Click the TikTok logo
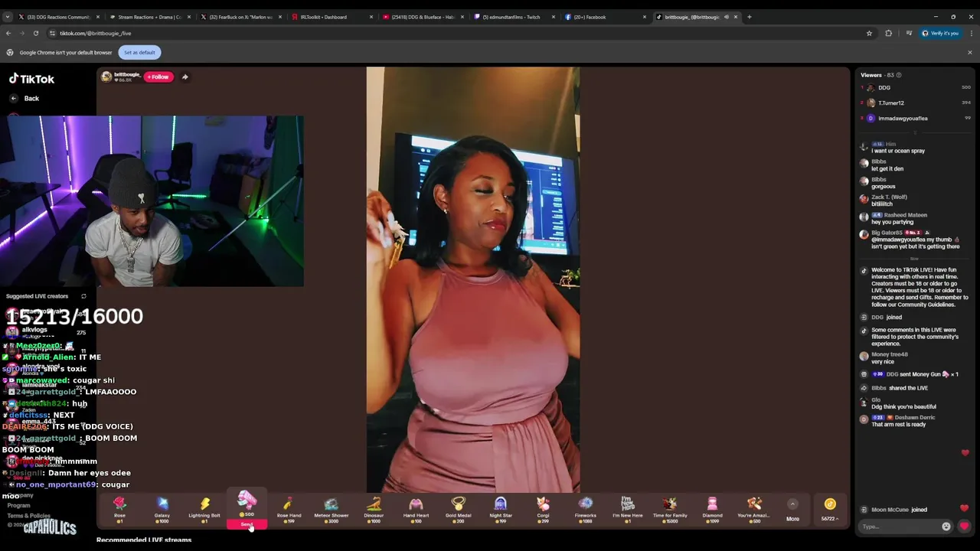This screenshot has height=551, width=980. [31, 79]
